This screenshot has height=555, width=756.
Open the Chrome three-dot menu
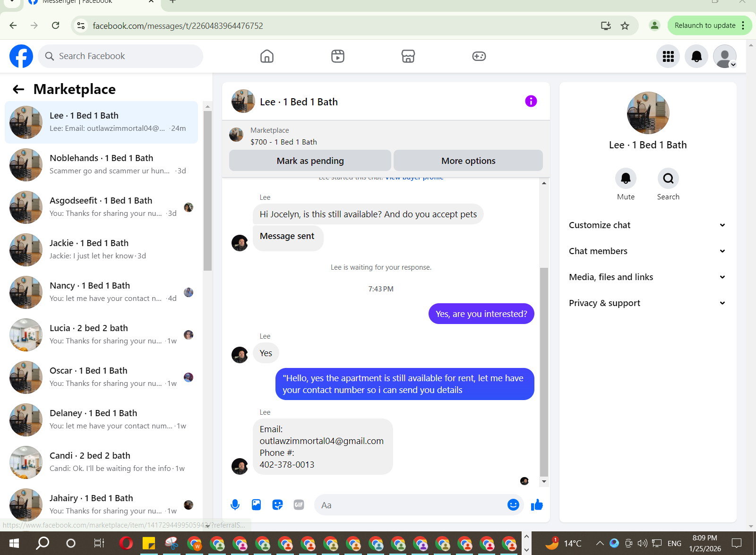(743, 26)
